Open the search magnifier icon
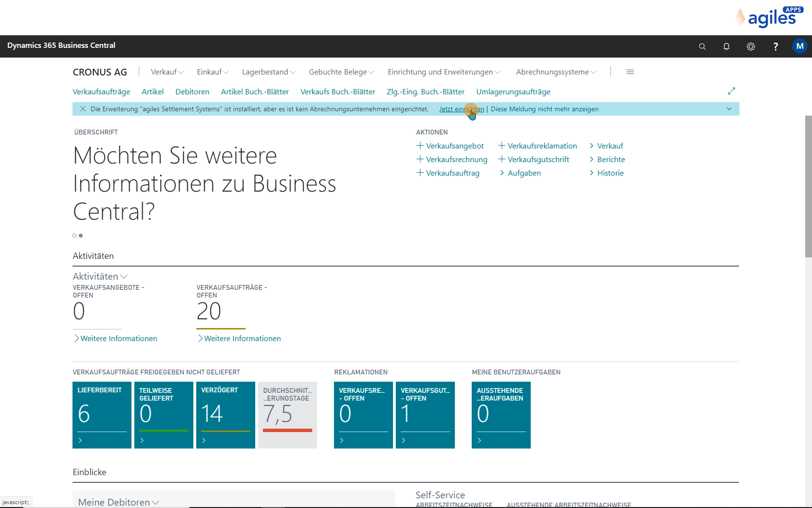Screen dimensions: 812x508 (x=702, y=46)
